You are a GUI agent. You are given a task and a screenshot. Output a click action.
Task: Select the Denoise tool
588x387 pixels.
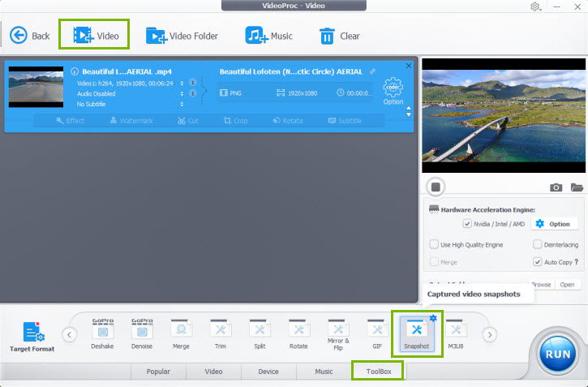pos(142,333)
